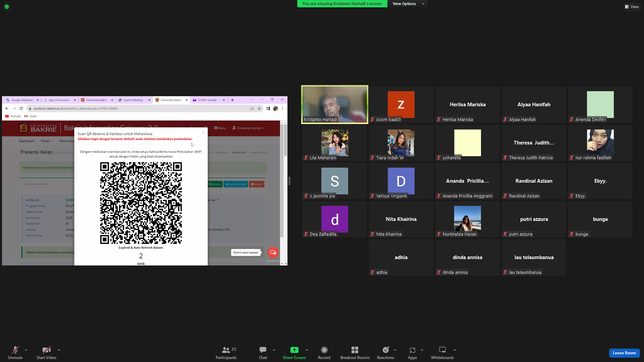644x362 pixels.
Task: Select the zoom baa03 participant tile
Action: tap(401, 105)
